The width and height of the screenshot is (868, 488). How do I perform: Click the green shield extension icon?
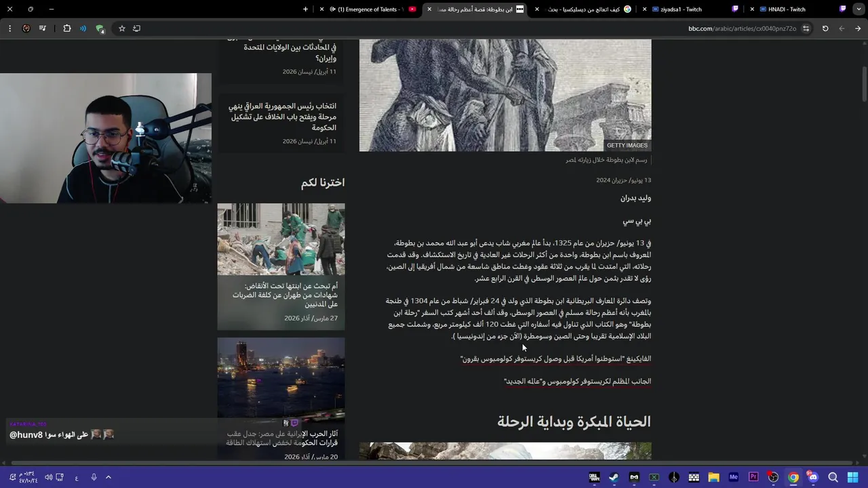100,28
